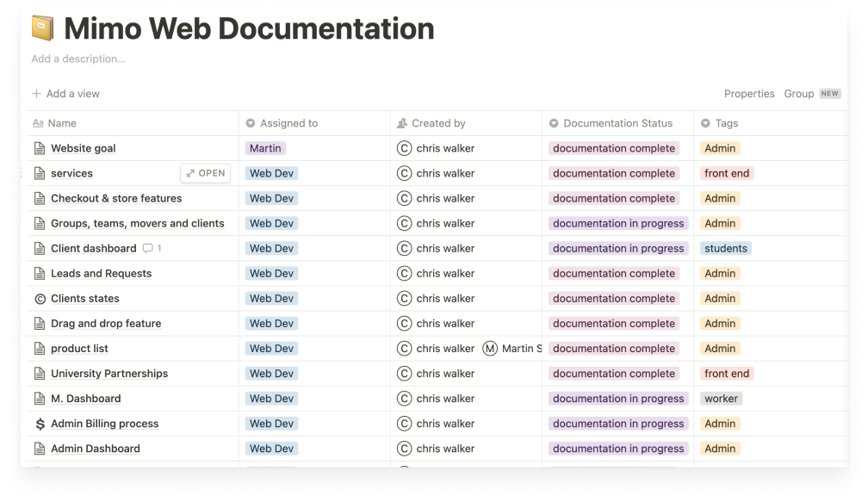Viewport: 868px width, 502px height.
Task: Open Checkout & store features page
Action: [116, 198]
